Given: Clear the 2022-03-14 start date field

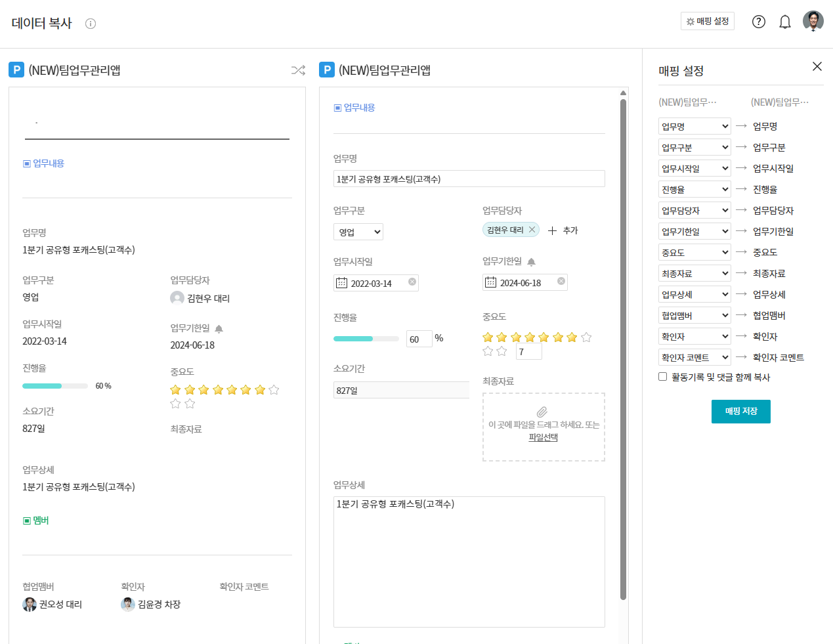Looking at the screenshot, I should coord(412,282).
